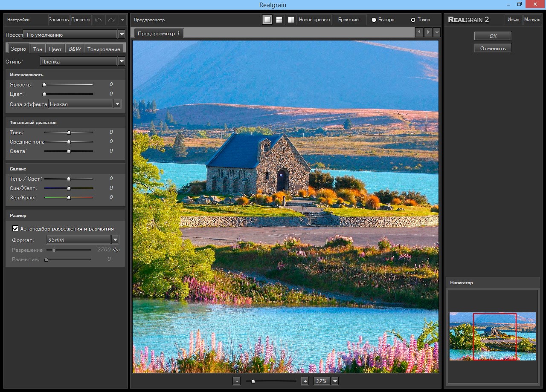
Task: Expand the Стиль dropdown
Action: point(122,61)
